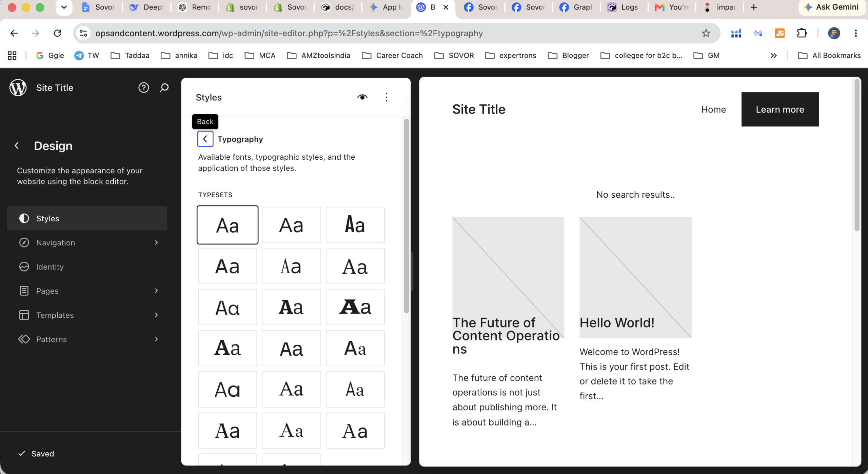
Task: Open the Ggle bookmark
Action: point(50,55)
